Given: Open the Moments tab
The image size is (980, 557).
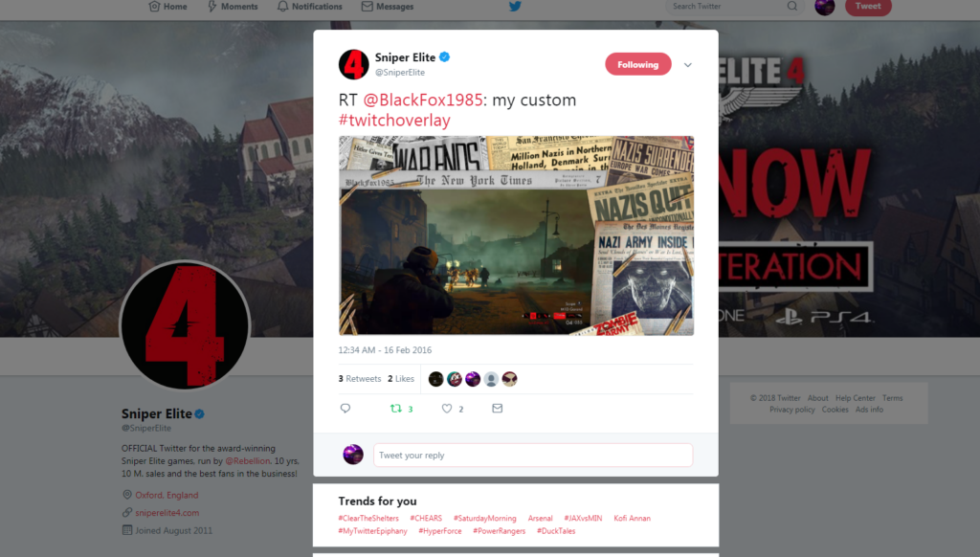Looking at the screenshot, I should pyautogui.click(x=232, y=7).
